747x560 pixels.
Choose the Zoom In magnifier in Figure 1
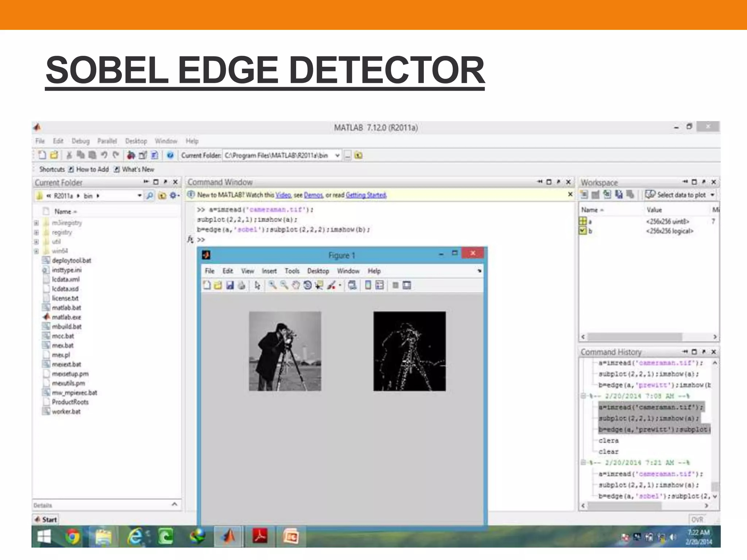[x=272, y=285]
